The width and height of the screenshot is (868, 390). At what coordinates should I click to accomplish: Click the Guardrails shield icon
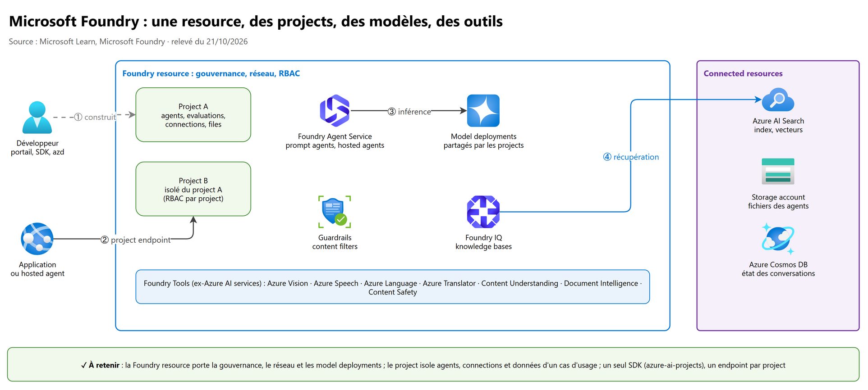(x=335, y=212)
